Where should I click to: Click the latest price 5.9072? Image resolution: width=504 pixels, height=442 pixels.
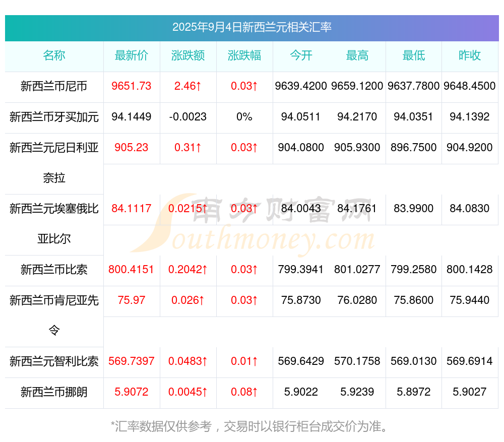(132, 392)
